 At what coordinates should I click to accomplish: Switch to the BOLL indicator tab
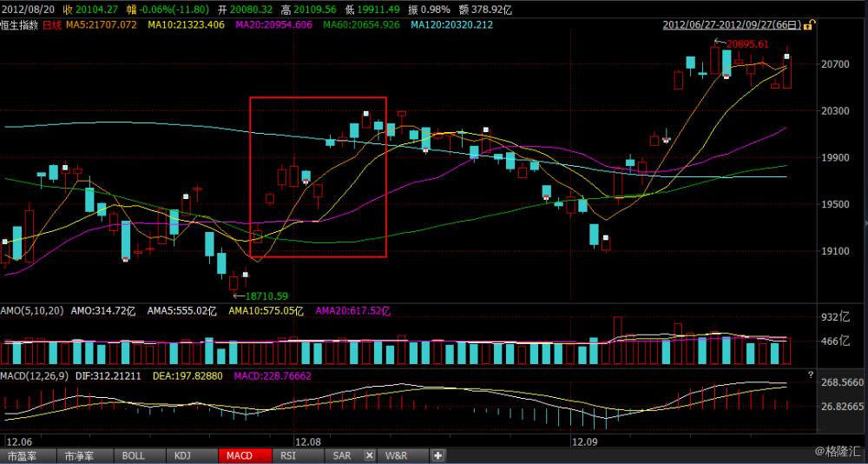coord(133,455)
